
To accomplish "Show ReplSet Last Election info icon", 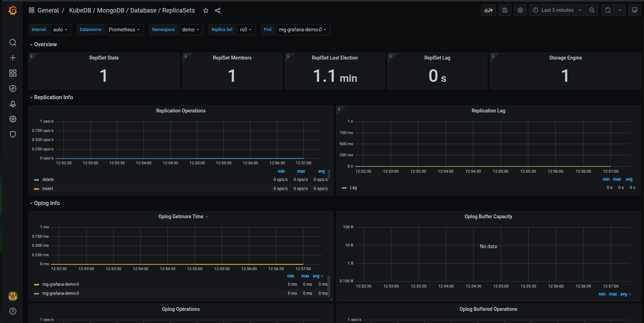I will [x=288, y=56].
